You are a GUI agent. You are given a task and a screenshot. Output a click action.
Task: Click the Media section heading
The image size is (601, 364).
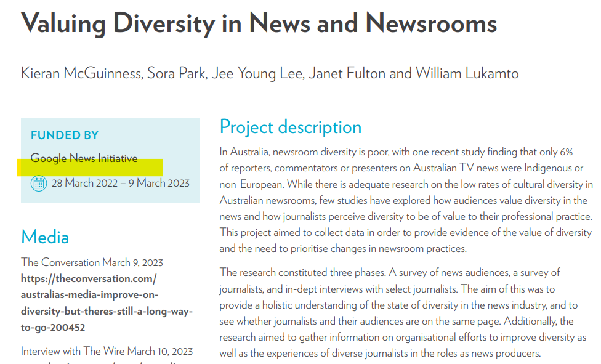click(45, 237)
